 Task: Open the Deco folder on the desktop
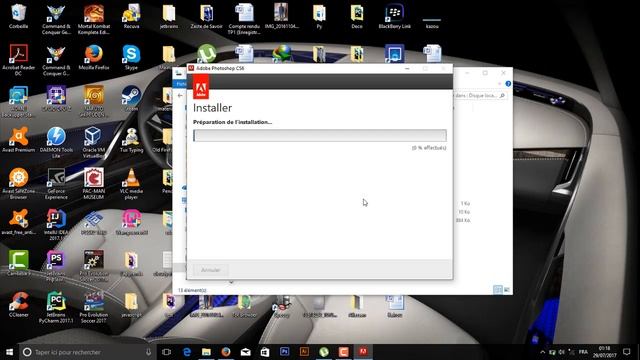tap(357, 16)
